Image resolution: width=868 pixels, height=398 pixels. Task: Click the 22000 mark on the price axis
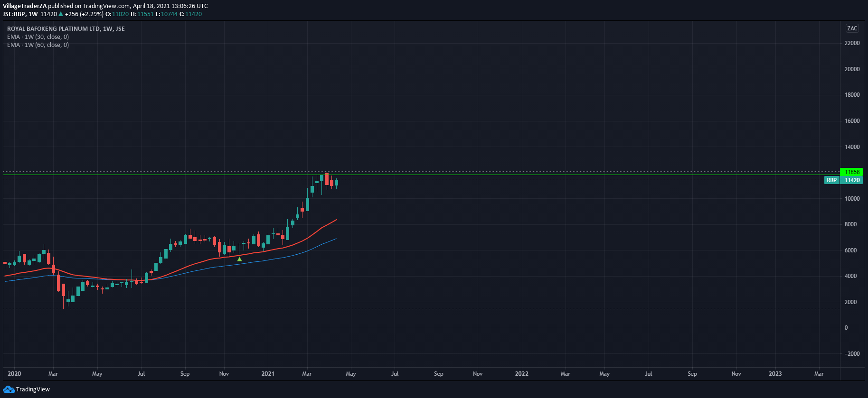click(852, 43)
